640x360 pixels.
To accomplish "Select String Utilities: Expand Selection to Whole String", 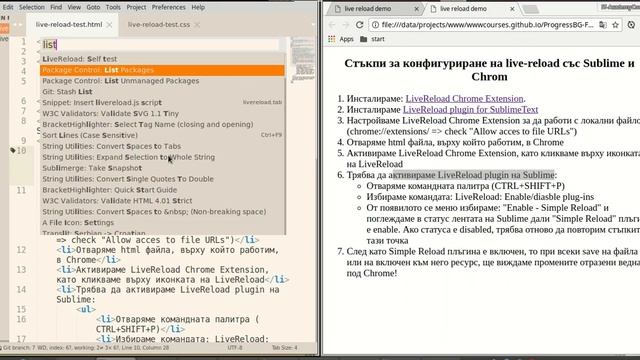I will tap(162, 157).
